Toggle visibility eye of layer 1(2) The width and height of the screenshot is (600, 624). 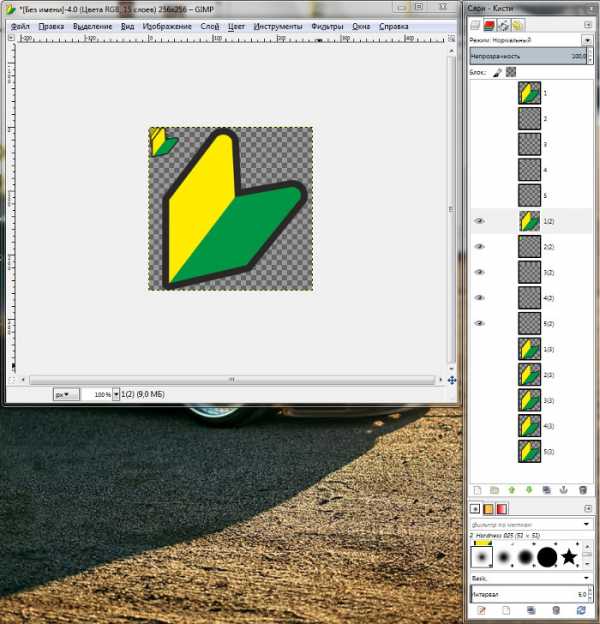coord(479,221)
